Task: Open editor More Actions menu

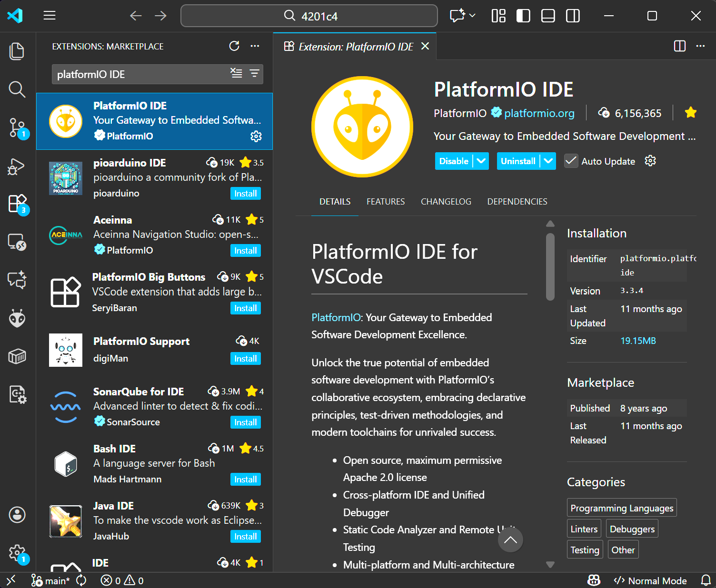Action: click(700, 46)
